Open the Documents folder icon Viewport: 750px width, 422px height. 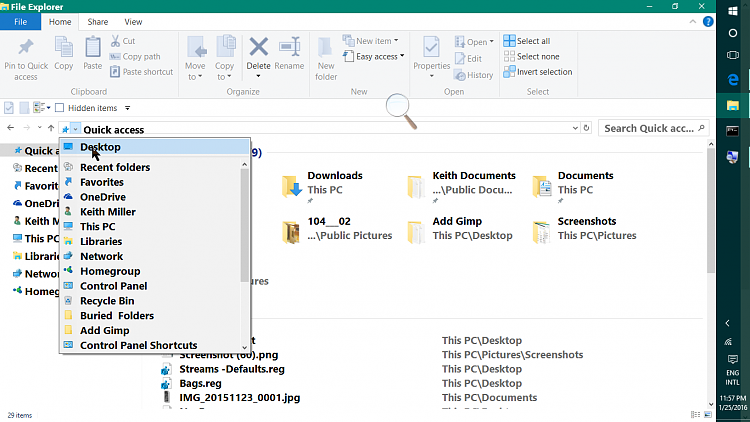pos(542,186)
